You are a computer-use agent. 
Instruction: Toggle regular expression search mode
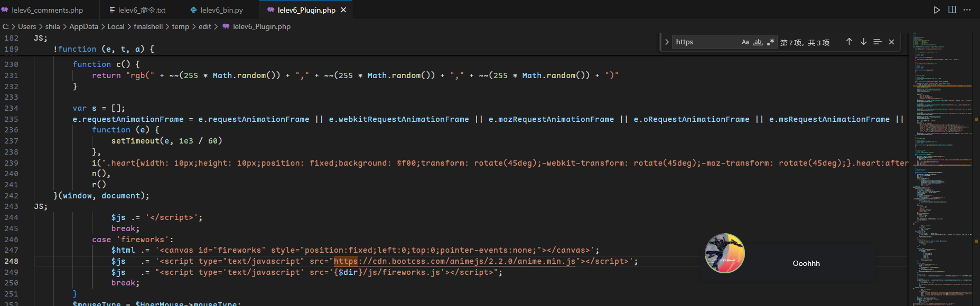(x=770, y=42)
